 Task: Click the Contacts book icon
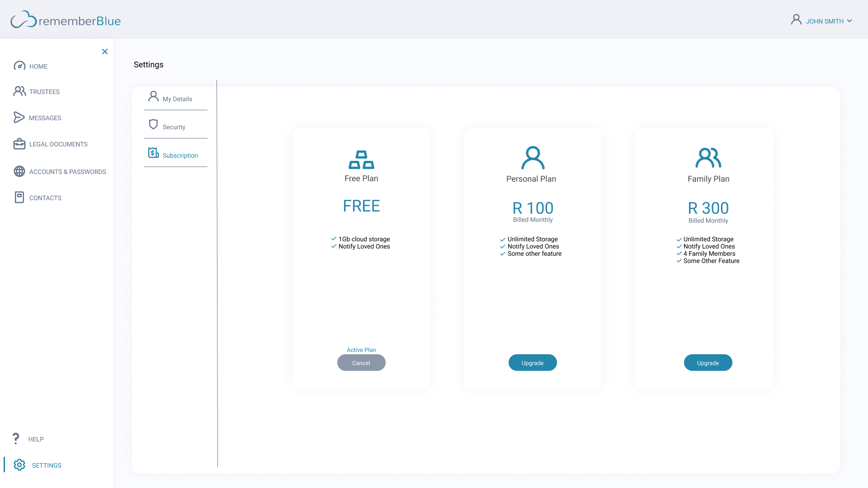coord(19,197)
